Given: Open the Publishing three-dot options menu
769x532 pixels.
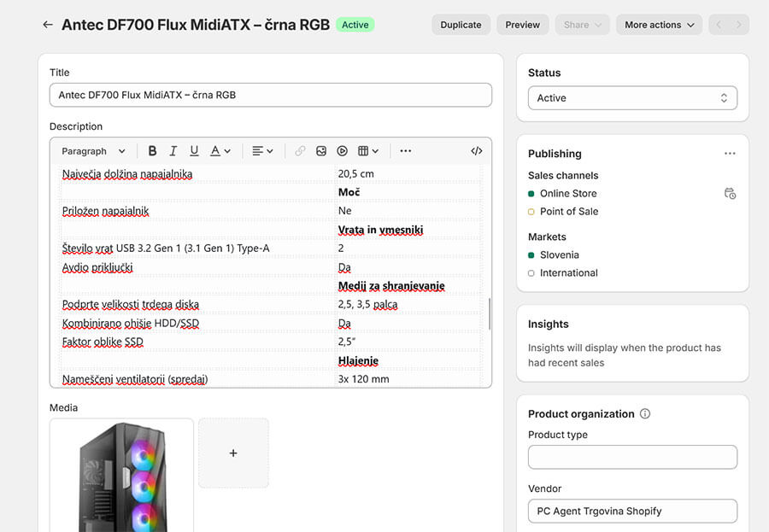Looking at the screenshot, I should [730, 154].
